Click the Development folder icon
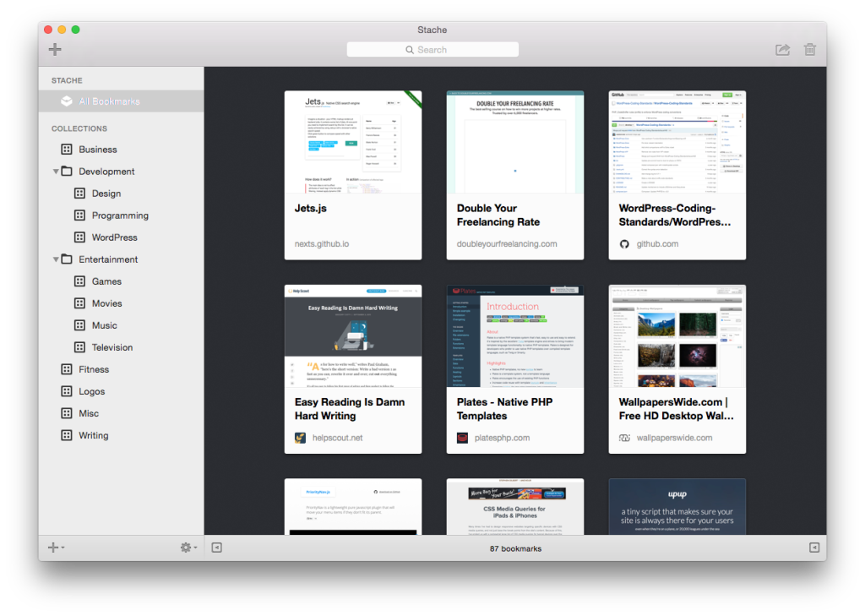 67,171
